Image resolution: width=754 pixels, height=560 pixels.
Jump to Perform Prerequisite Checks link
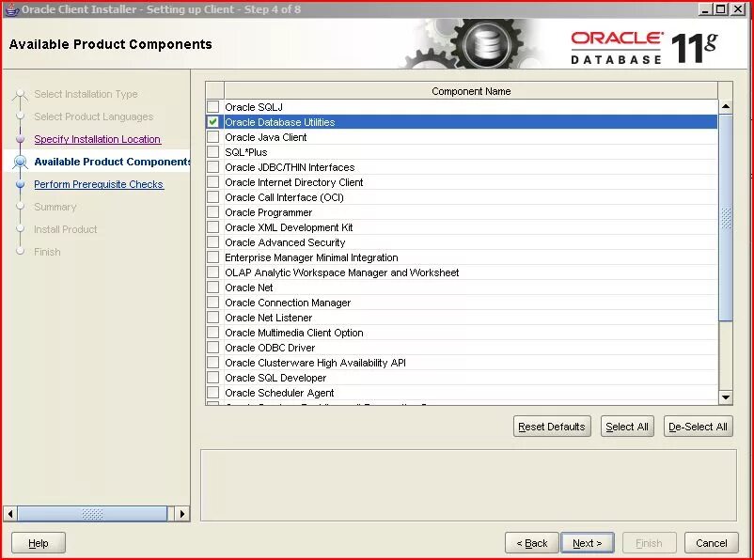tap(99, 184)
